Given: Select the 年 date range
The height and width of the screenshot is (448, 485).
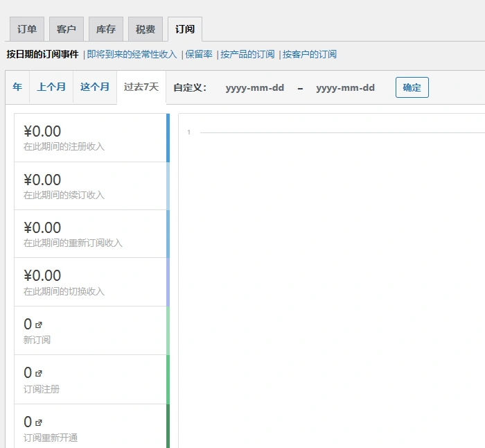Looking at the screenshot, I should click(x=17, y=87).
